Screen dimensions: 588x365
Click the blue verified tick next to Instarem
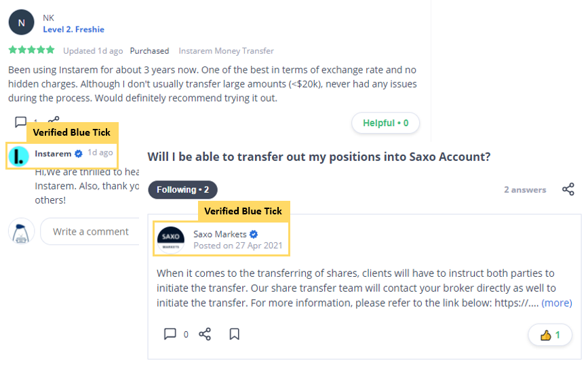pos(79,154)
